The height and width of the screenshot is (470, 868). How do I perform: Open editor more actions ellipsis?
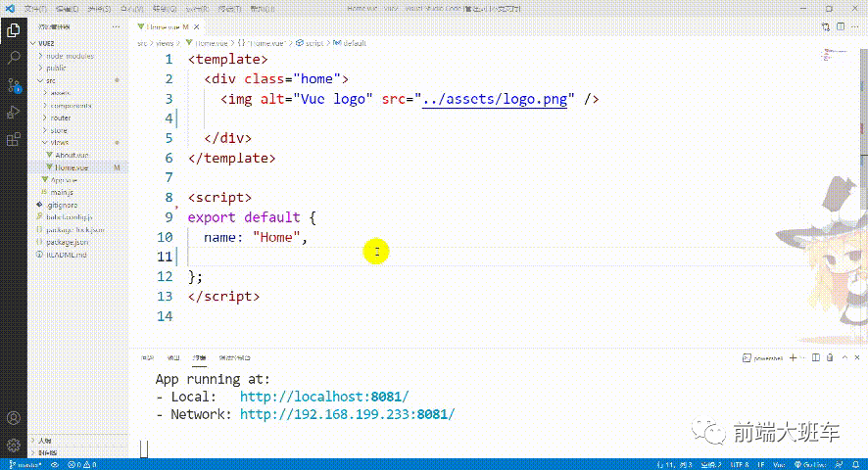click(x=856, y=26)
